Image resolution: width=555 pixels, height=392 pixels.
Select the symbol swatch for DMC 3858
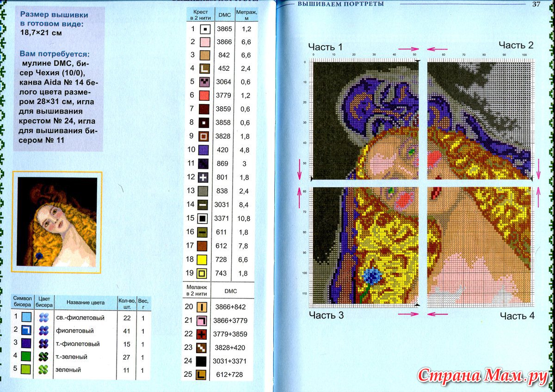205,123
